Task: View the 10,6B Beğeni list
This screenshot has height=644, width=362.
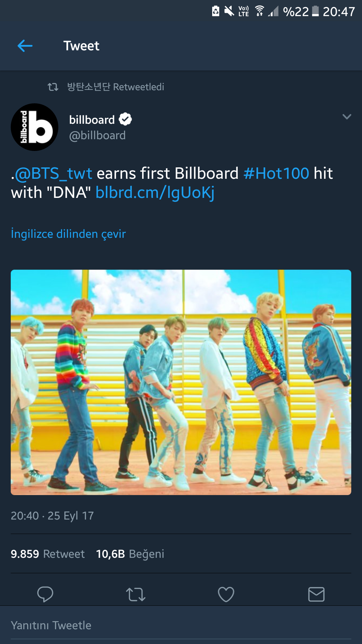Action: 130,554
